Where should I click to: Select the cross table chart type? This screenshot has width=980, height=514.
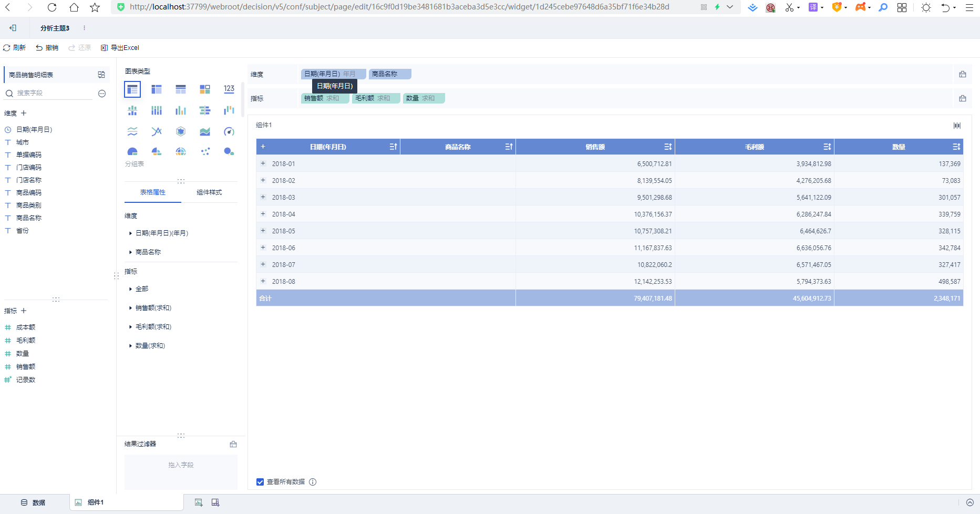point(157,89)
